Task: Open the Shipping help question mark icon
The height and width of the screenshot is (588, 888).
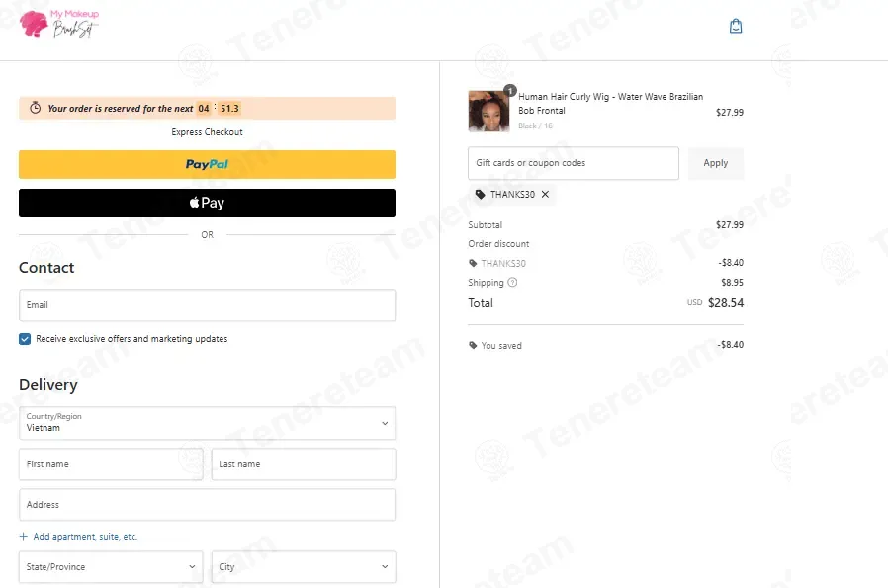Action: (x=512, y=282)
